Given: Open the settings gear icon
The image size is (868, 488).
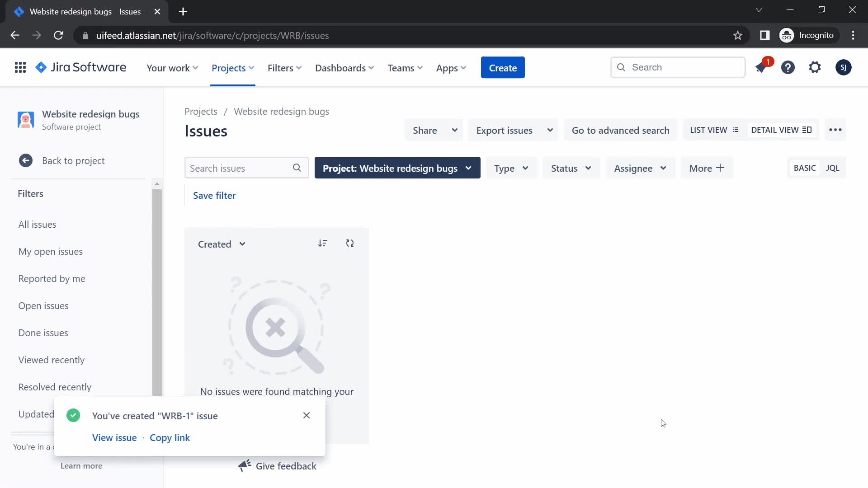Looking at the screenshot, I should (x=814, y=67).
